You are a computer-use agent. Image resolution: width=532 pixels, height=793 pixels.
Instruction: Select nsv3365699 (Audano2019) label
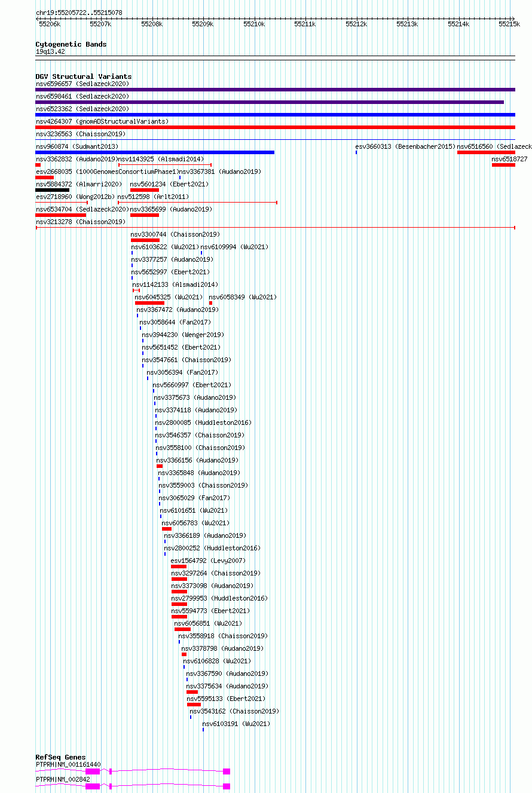click(x=171, y=209)
